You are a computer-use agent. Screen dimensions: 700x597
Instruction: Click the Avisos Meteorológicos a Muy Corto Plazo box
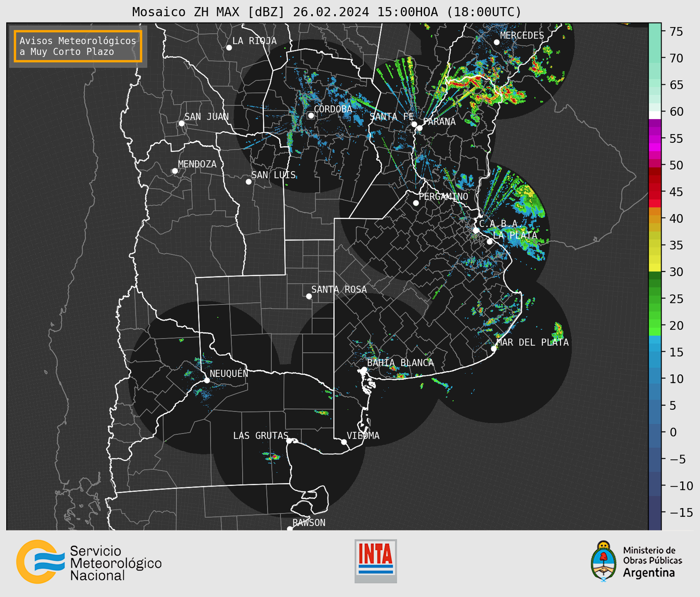(78, 46)
